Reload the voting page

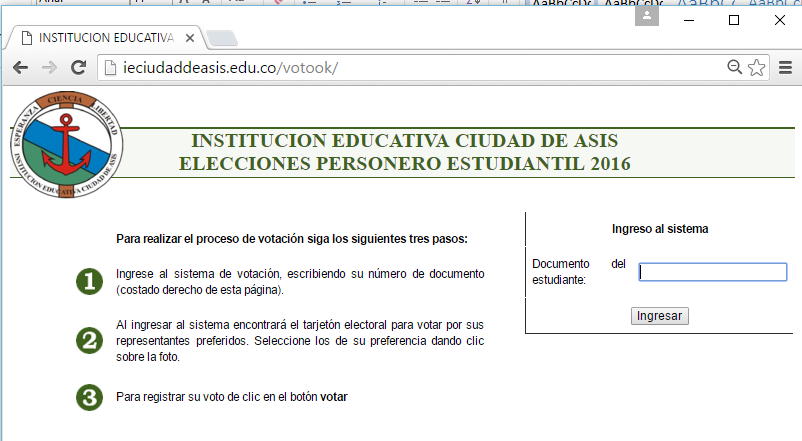click(x=78, y=68)
